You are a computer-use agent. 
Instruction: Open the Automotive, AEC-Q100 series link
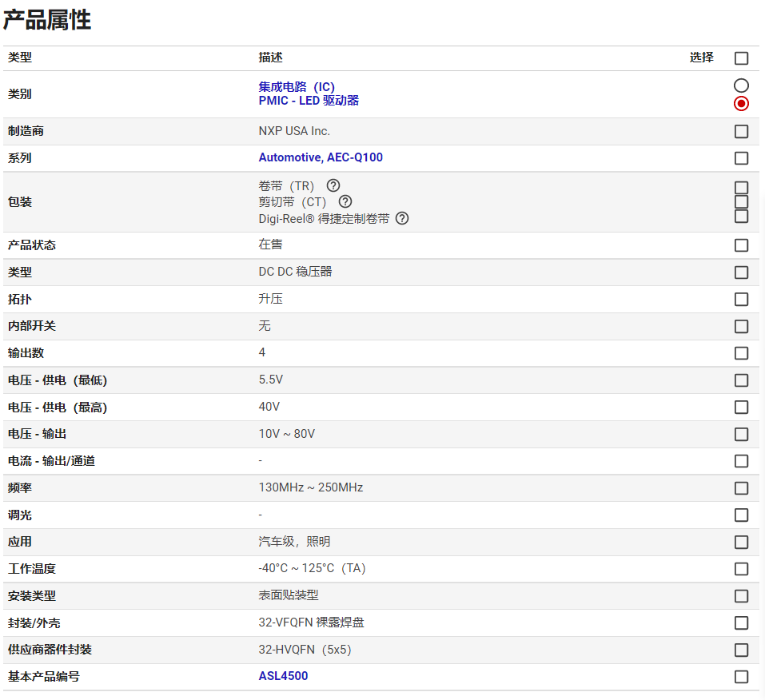[x=321, y=157]
